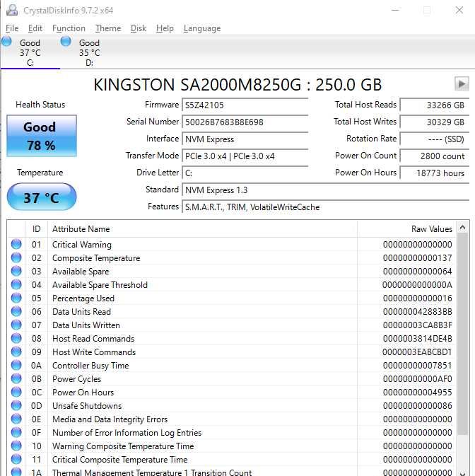Viewport: 475px width, 476px height.
Task: Open the Function menu
Action: coord(69,28)
